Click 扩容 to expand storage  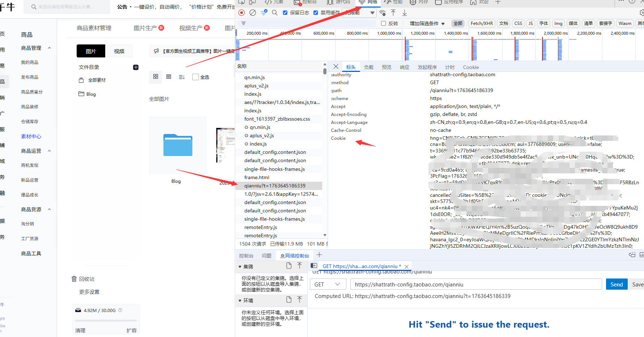pyautogui.click(x=132, y=330)
